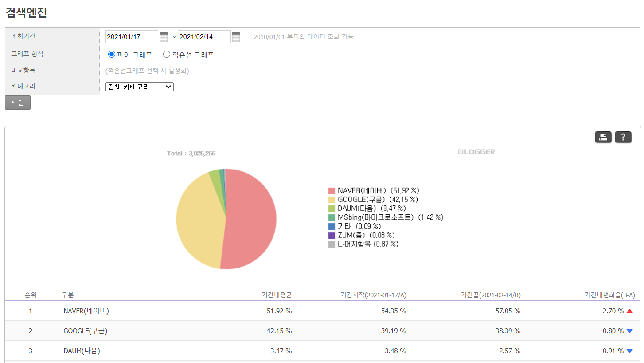Click the 순위 column header

[x=31, y=295]
